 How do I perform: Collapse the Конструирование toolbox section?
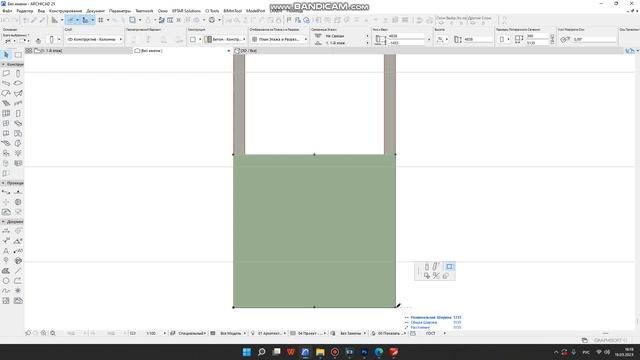pos(3,64)
